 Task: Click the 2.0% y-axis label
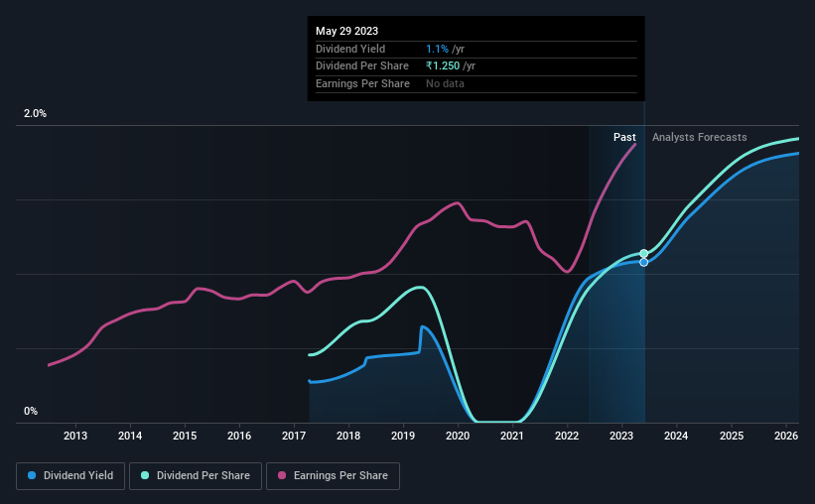click(x=36, y=114)
